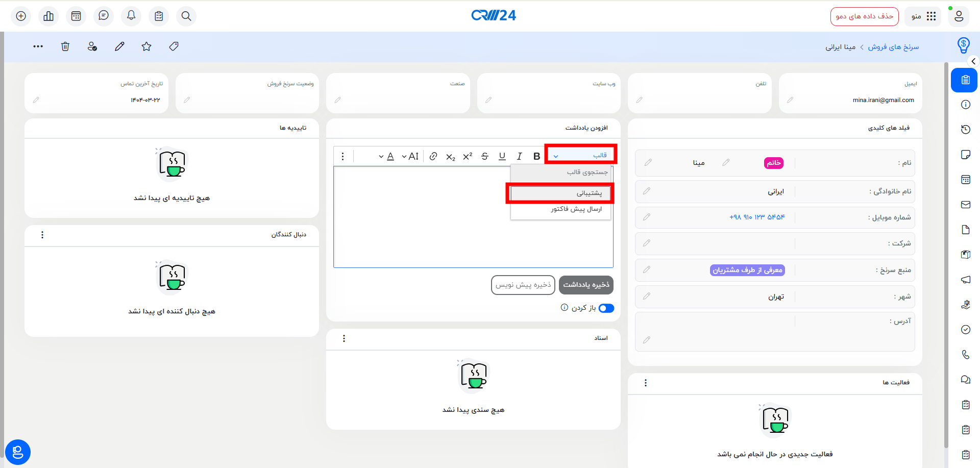Go to سرنخ های فروش breadcrumb link
980x468 pixels.
pos(893,47)
